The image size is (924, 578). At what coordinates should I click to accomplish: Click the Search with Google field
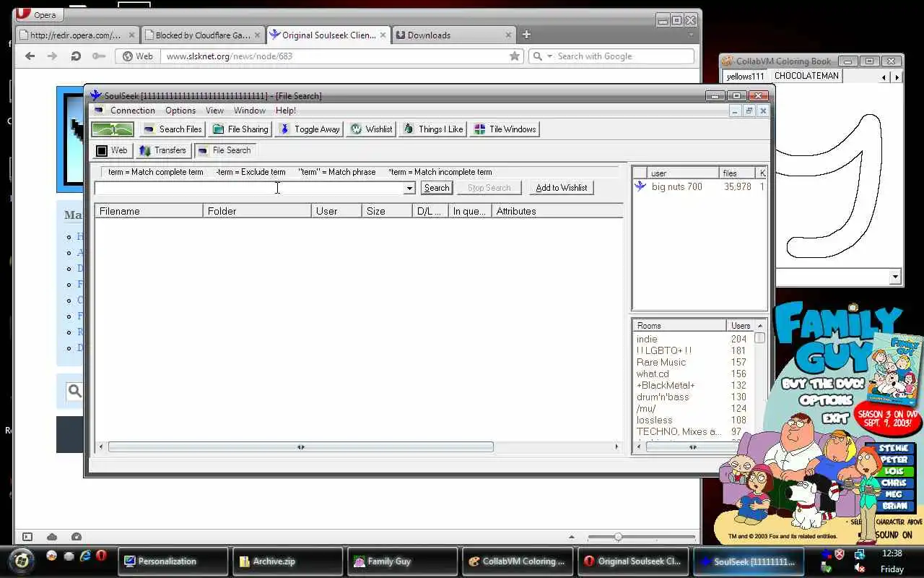click(x=624, y=56)
